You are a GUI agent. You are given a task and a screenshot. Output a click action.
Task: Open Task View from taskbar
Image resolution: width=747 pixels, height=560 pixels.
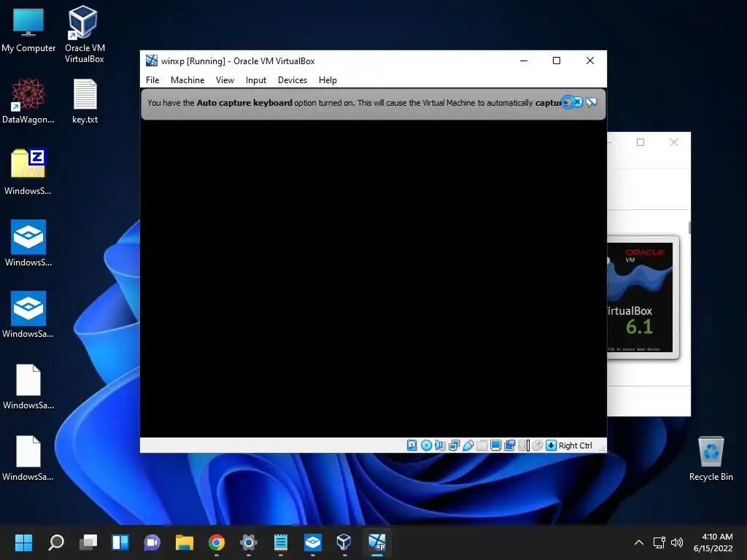click(x=88, y=542)
